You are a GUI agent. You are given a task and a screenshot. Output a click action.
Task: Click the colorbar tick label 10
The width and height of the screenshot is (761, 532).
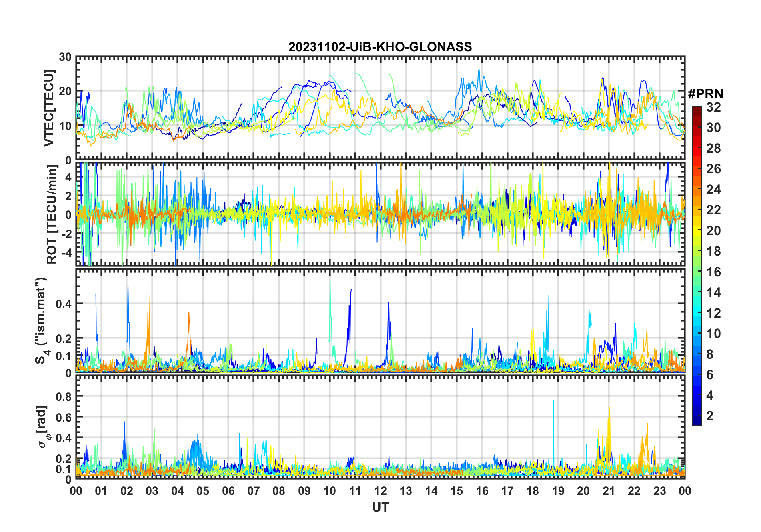pyautogui.click(x=713, y=334)
